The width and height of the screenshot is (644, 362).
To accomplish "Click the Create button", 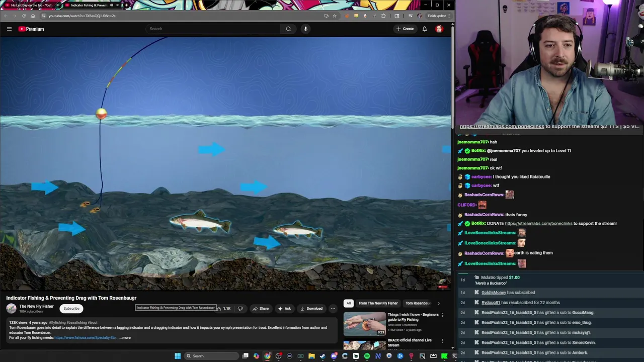I will coord(405,29).
